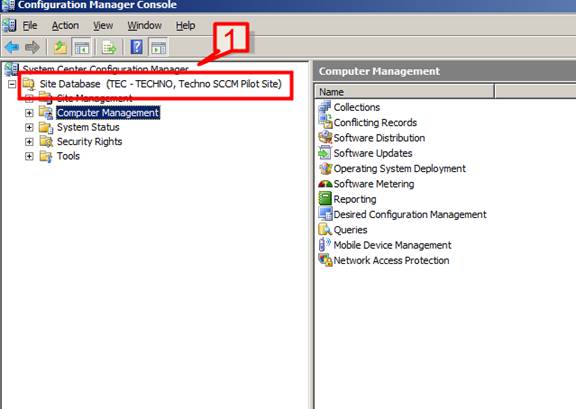Screen dimensions: 576x409
Task: Select the Reporting entry text
Action: [355, 199]
